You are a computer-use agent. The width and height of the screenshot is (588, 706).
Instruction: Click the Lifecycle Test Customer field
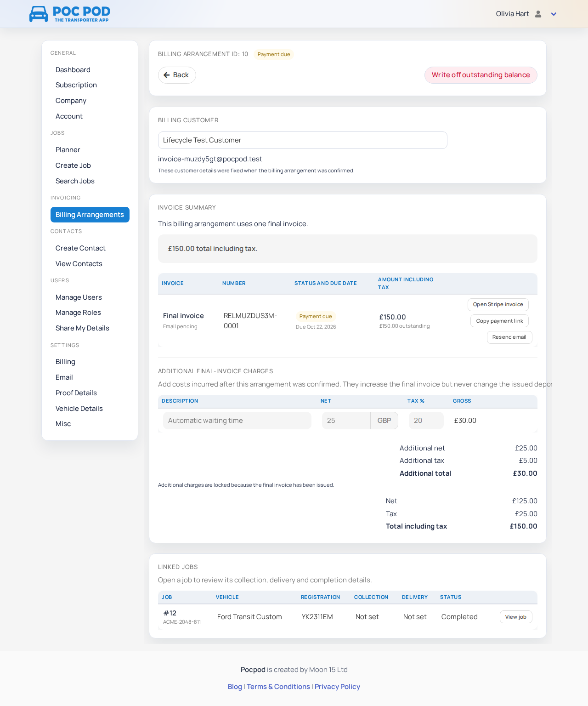pos(302,140)
